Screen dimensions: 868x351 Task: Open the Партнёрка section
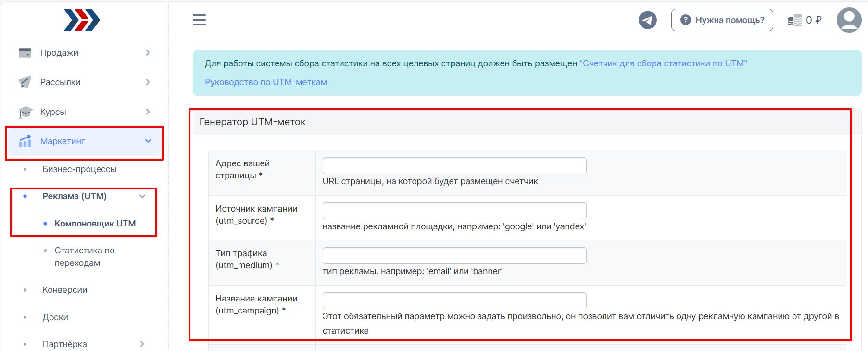[64, 344]
